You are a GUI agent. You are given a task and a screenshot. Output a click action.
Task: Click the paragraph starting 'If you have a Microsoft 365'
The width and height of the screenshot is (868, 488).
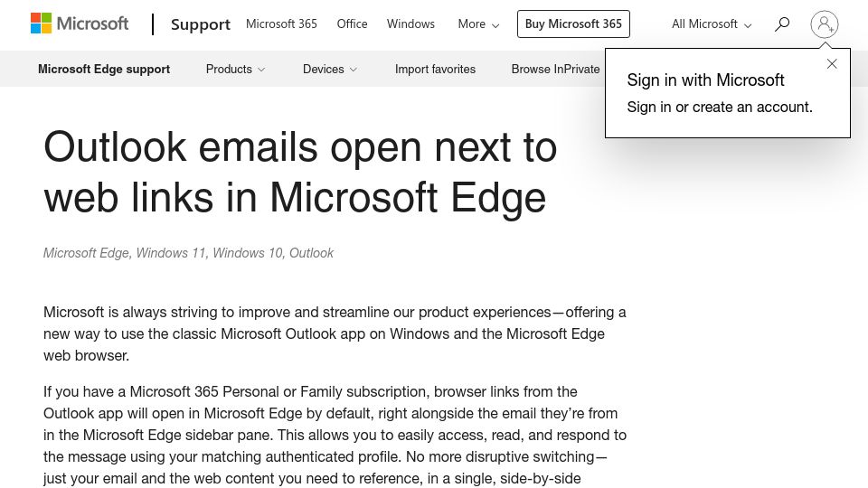[335, 435]
